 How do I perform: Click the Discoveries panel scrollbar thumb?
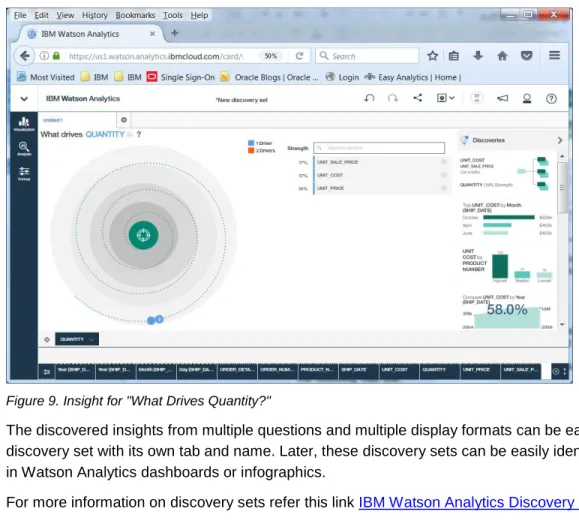(562, 188)
